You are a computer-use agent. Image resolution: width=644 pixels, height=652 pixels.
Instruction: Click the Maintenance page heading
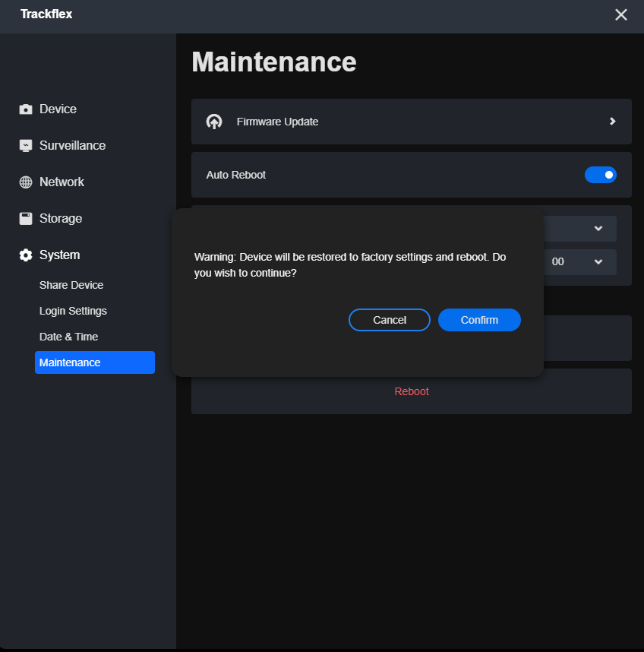coord(274,62)
